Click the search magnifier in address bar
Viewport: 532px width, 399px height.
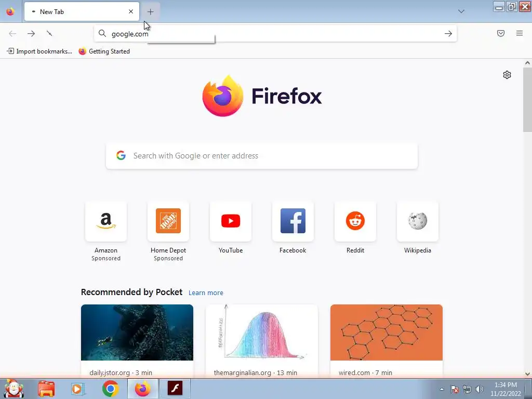pos(102,33)
